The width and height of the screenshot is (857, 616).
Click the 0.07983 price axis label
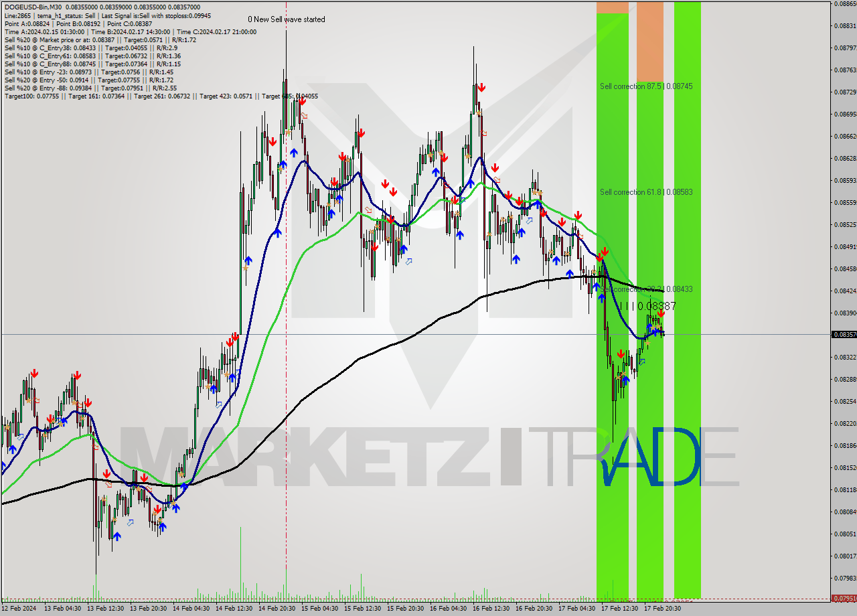[845, 578]
